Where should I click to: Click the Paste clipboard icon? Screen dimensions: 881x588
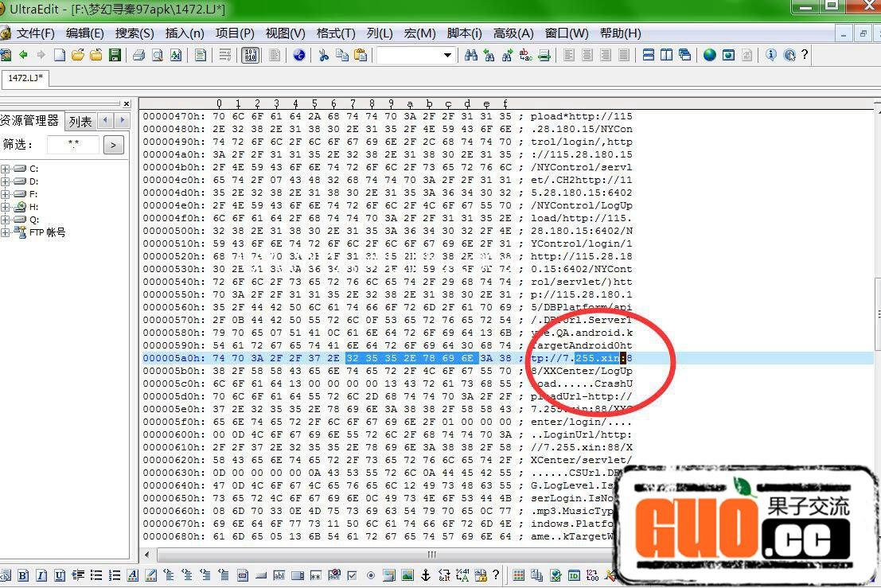[x=361, y=55]
